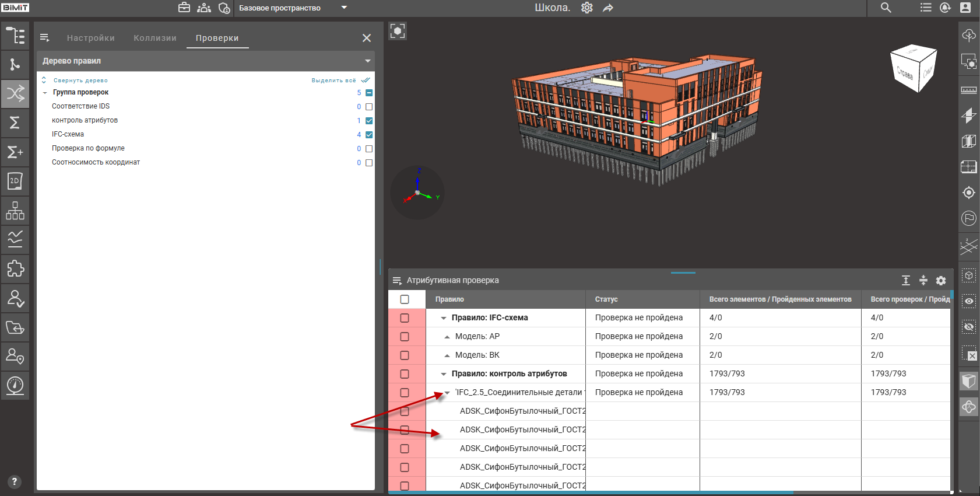Open the attribute check panel settings gear

tap(940, 281)
